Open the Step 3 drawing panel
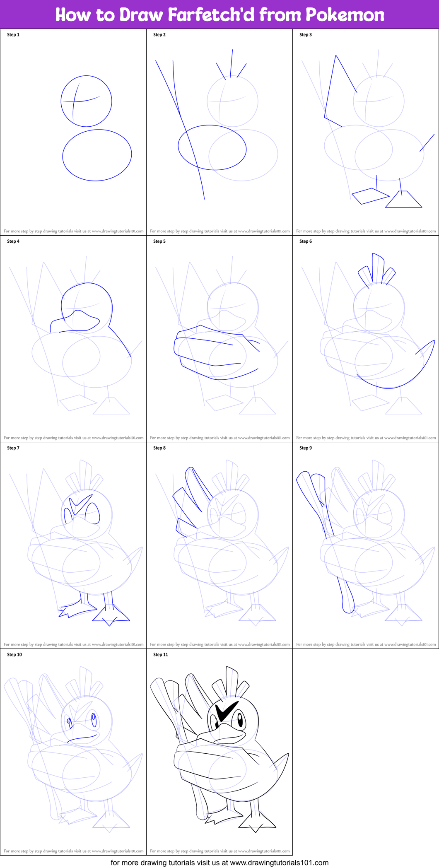This screenshot has width=439, height=868. [366, 132]
